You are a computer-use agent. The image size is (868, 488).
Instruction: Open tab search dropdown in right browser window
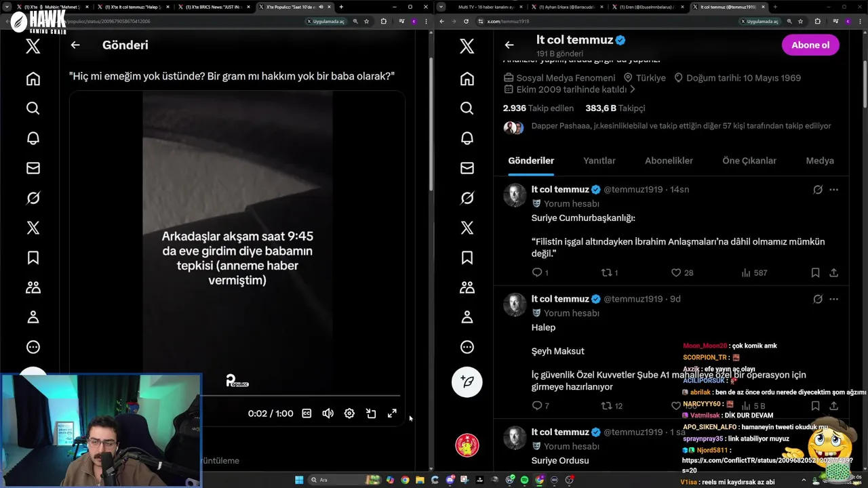tap(441, 7)
